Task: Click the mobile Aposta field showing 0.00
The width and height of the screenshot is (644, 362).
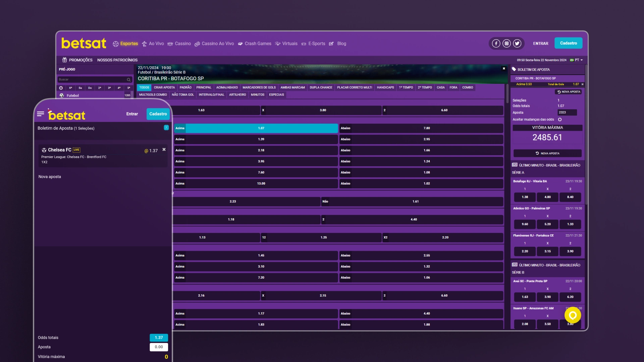Action: click(x=159, y=347)
